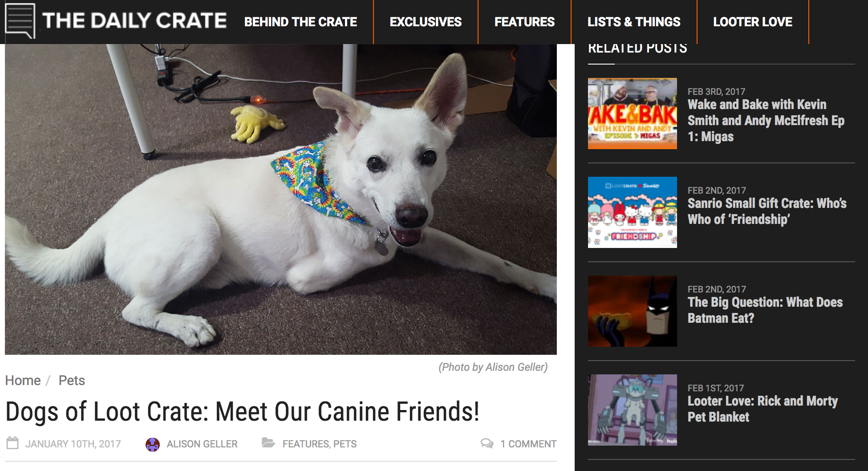Viewport: 868px width, 471px height.
Task: Follow the Home breadcrumb link
Action: tap(23, 380)
